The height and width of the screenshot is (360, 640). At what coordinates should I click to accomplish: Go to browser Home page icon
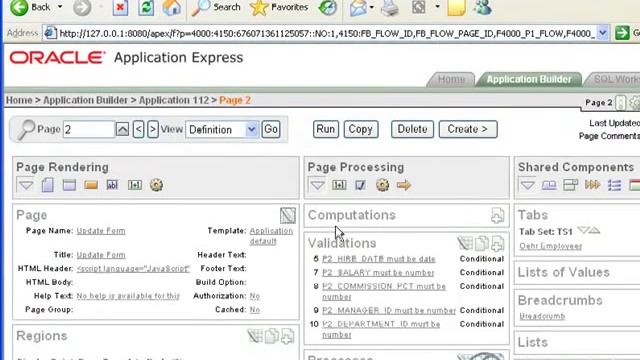pyautogui.click(x=171, y=7)
